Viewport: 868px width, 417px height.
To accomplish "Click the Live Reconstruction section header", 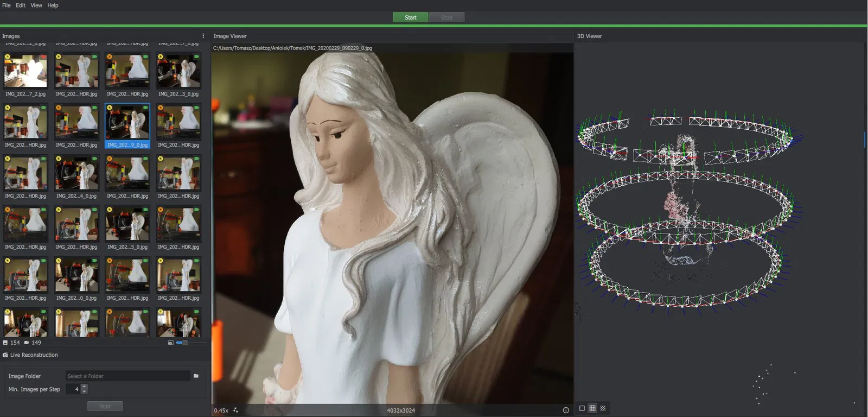I will coord(105,355).
